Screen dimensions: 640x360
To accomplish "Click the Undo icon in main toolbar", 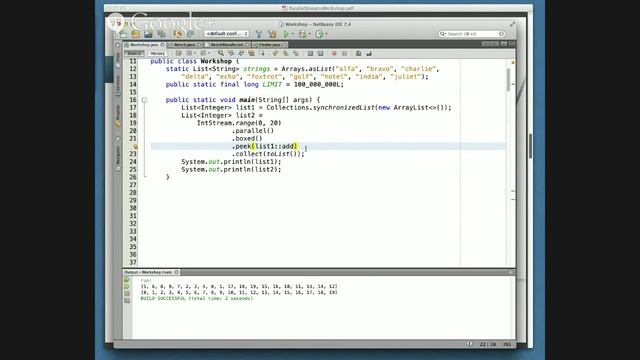I will point(178,34).
